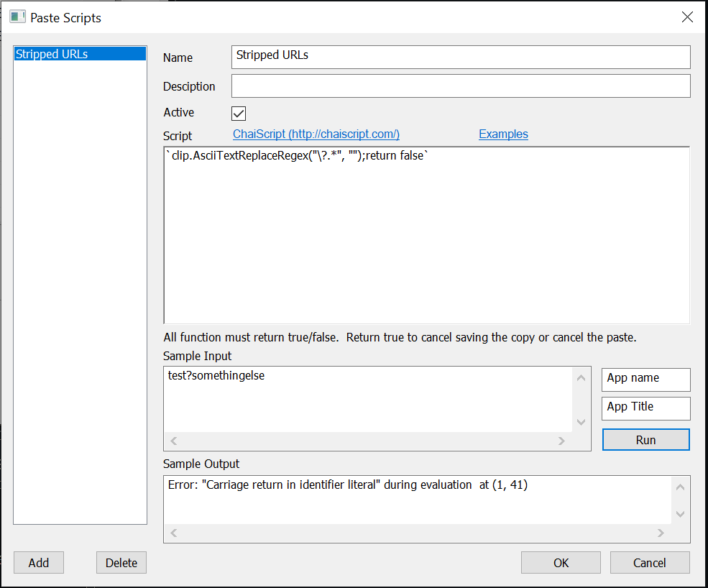
Task: Click the Active label
Action: [x=179, y=112]
